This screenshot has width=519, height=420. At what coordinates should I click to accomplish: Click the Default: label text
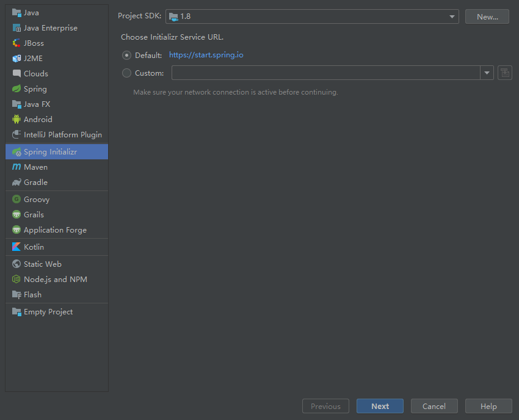[148, 56]
